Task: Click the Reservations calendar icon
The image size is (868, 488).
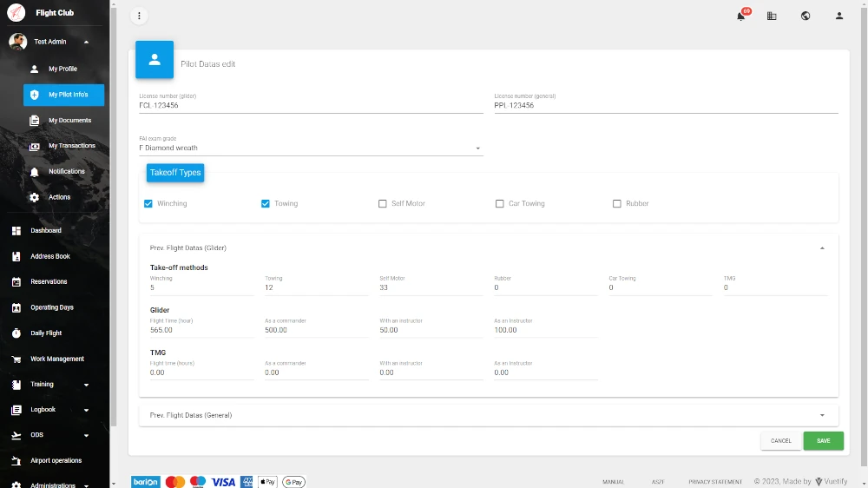Action: pyautogui.click(x=16, y=282)
